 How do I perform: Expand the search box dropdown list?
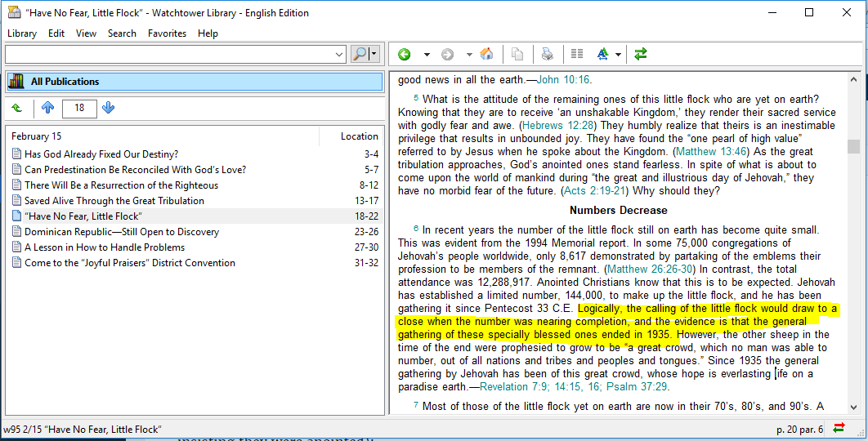pos(340,55)
